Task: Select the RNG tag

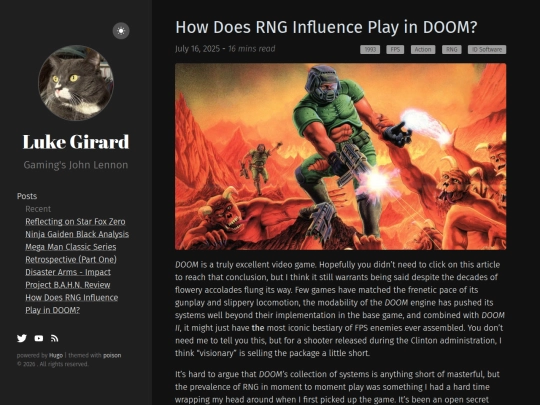Action: tap(451, 50)
